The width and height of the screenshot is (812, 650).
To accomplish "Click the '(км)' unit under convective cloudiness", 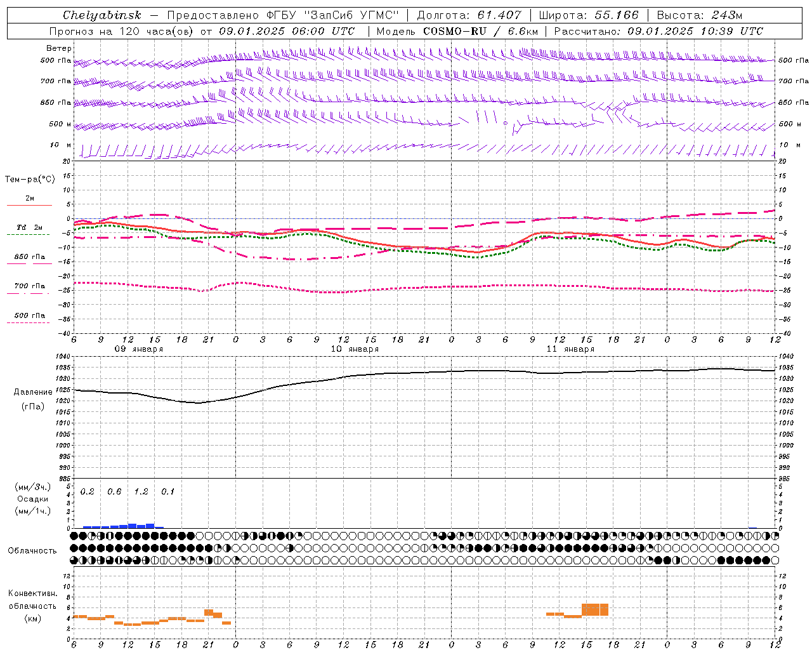I will coord(33,618).
